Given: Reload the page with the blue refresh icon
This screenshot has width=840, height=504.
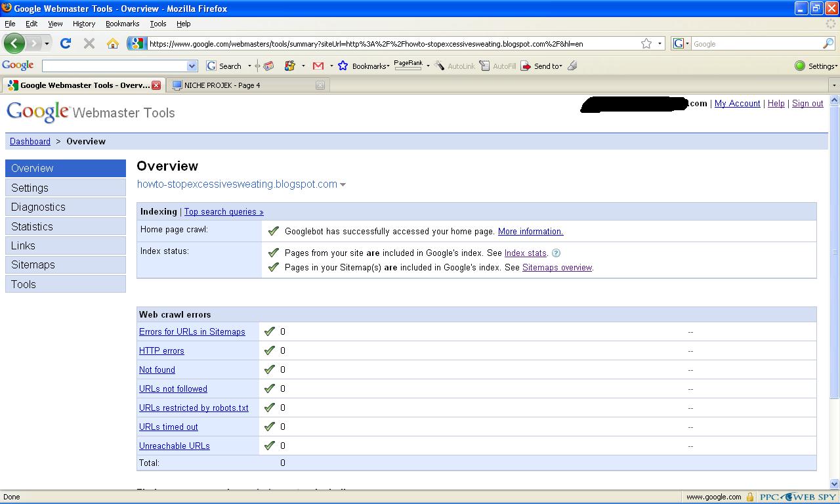Looking at the screenshot, I should click(65, 43).
